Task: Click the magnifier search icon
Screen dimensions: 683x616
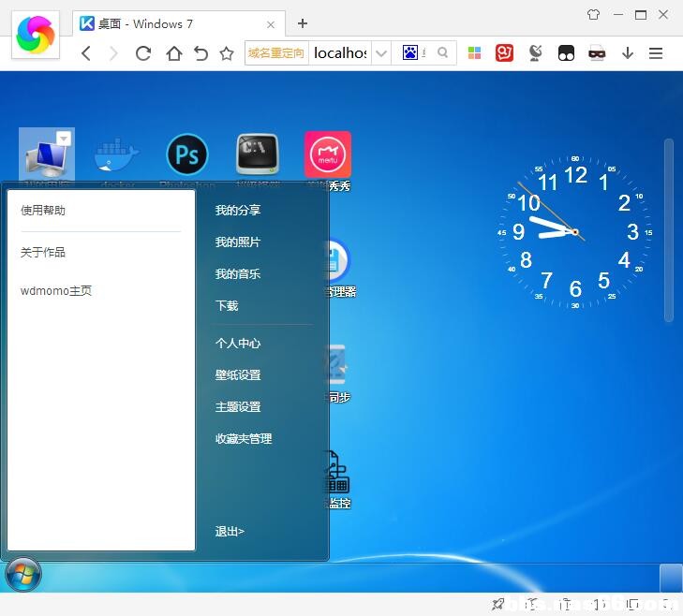Action: (442, 52)
